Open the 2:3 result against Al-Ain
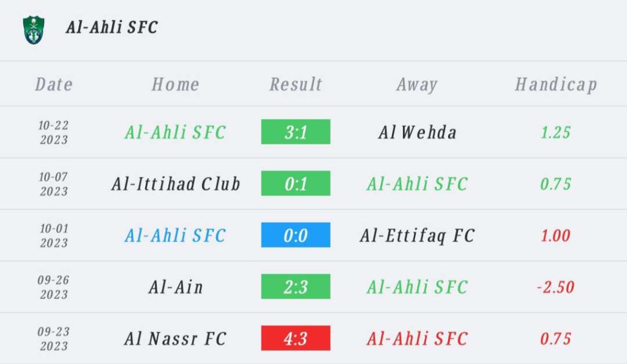This screenshot has height=364, width=627. [x=296, y=286]
